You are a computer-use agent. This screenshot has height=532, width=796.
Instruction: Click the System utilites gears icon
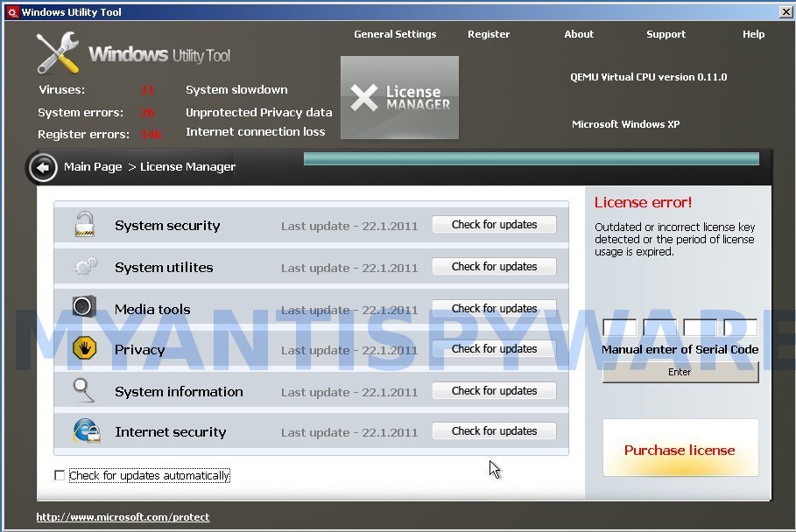(86, 266)
